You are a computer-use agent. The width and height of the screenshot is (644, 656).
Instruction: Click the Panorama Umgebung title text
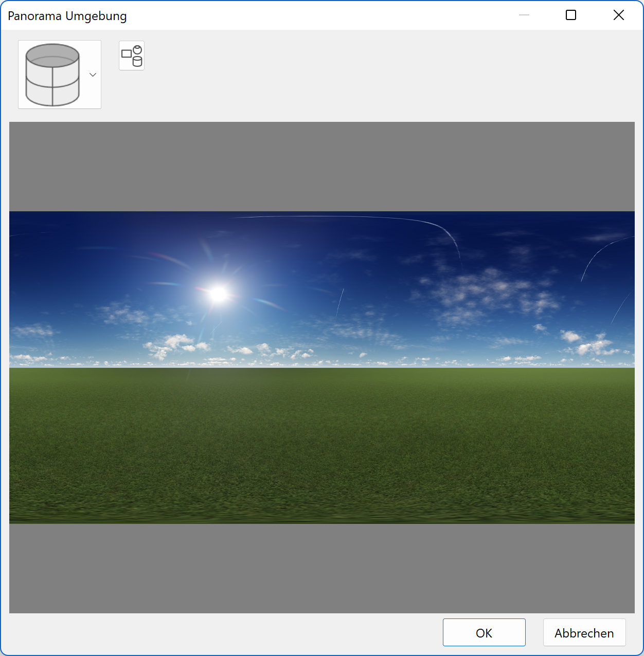(67, 15)
